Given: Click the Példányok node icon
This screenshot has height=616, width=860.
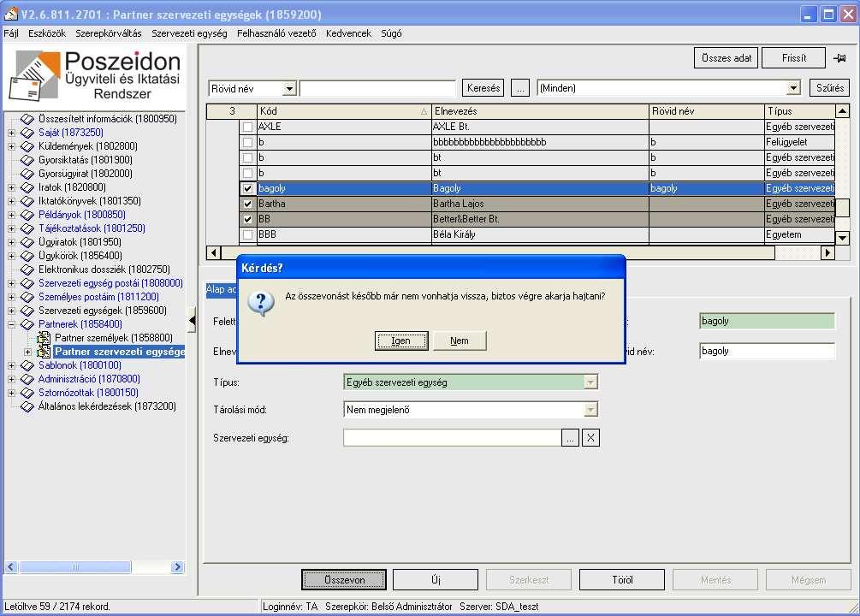Looking at the screenshot, I should (x=27, y=215).
